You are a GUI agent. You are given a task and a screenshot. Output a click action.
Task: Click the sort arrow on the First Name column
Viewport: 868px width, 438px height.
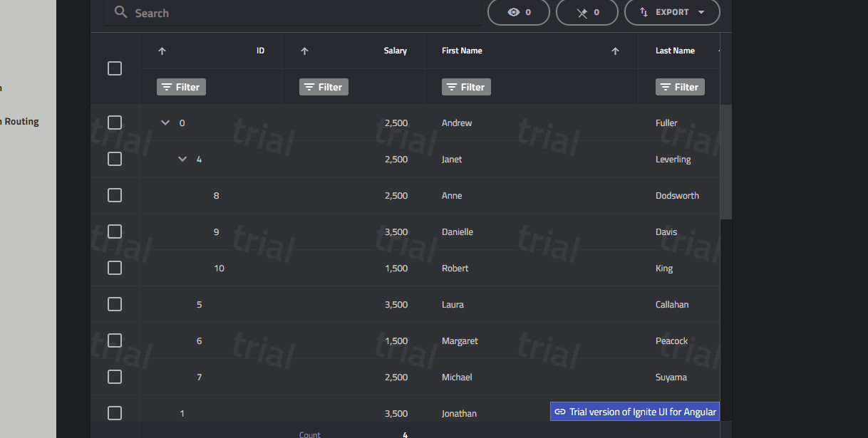coord(614,51)
